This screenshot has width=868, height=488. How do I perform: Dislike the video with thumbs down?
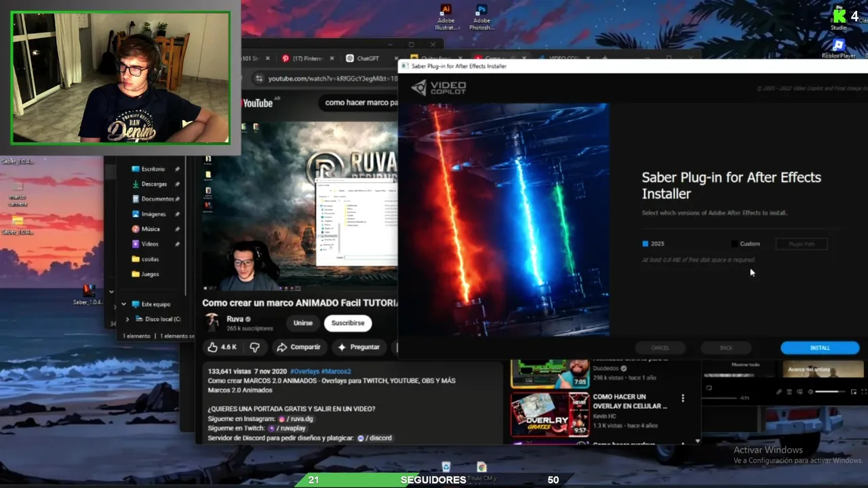pos(254,347)
